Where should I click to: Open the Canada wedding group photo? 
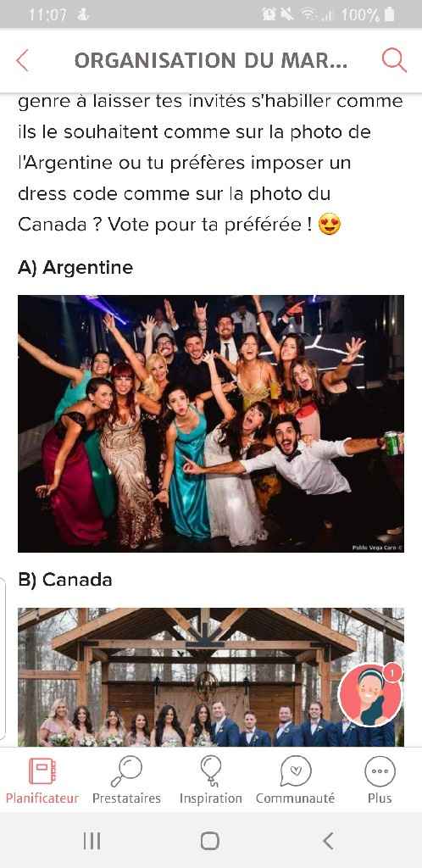(x=211, y=677)
